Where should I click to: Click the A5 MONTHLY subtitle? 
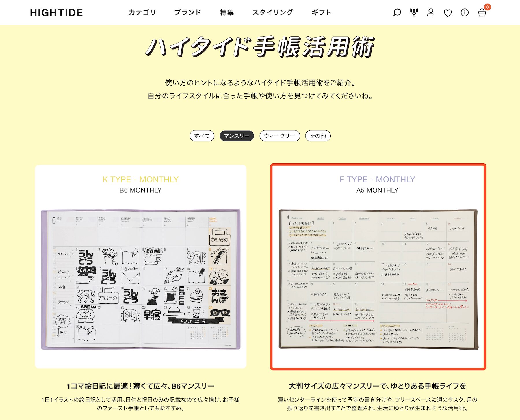(377, 190)
